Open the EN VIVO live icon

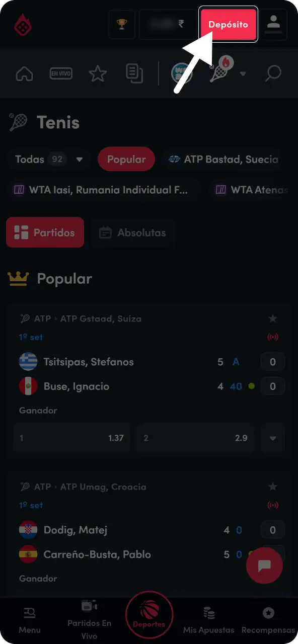60,74
